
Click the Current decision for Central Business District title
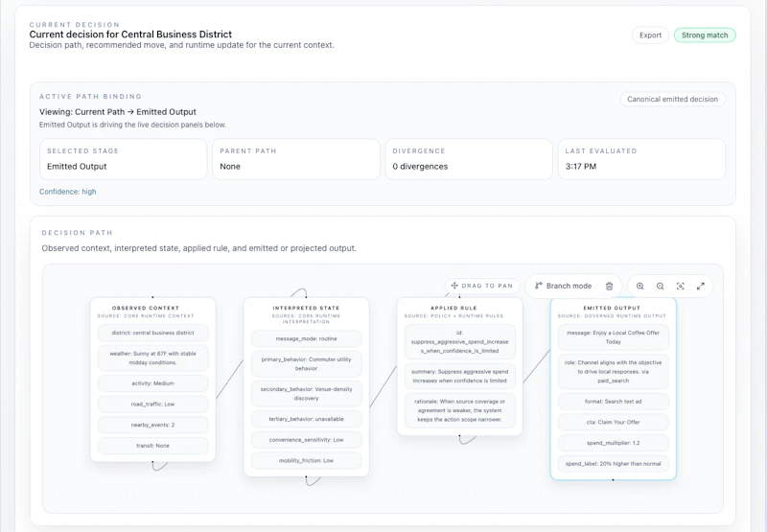tap(130, 35)
